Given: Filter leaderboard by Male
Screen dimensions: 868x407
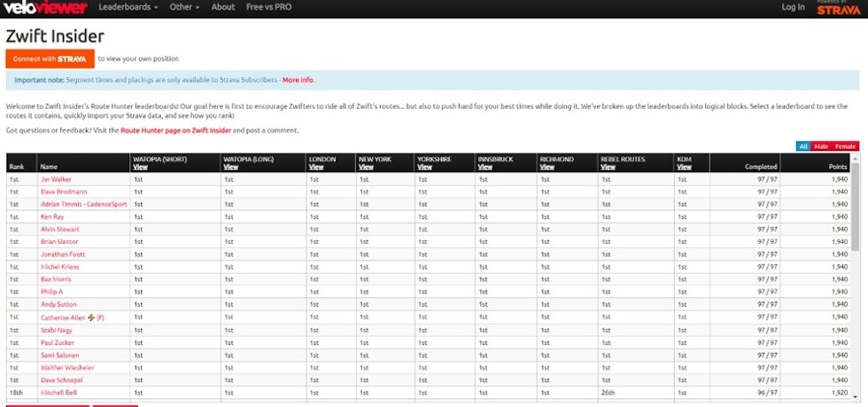Looking at the screenshot, I should pos(821,146).
